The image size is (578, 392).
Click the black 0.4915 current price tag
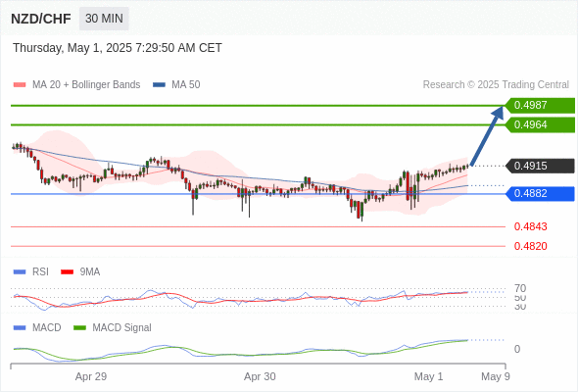540,166
